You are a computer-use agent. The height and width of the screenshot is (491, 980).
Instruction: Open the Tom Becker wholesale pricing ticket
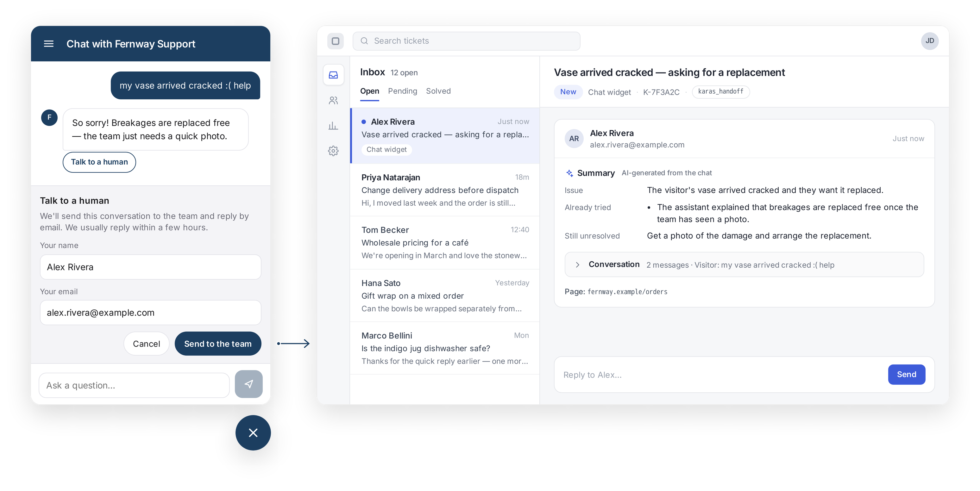(445, 243)
